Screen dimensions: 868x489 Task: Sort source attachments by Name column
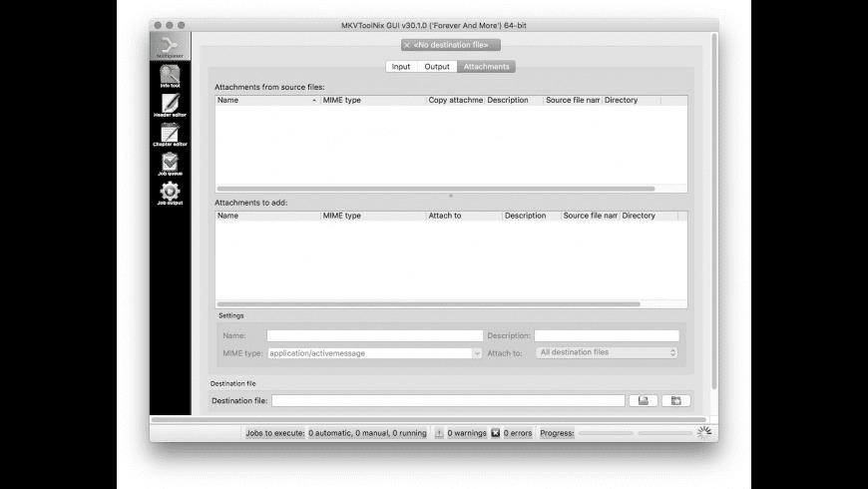click(267, 100)
